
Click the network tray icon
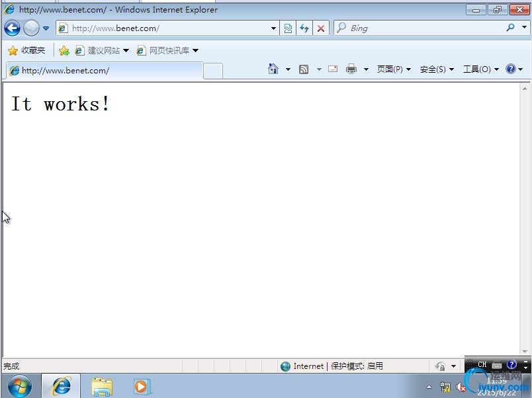click(445, 387)
